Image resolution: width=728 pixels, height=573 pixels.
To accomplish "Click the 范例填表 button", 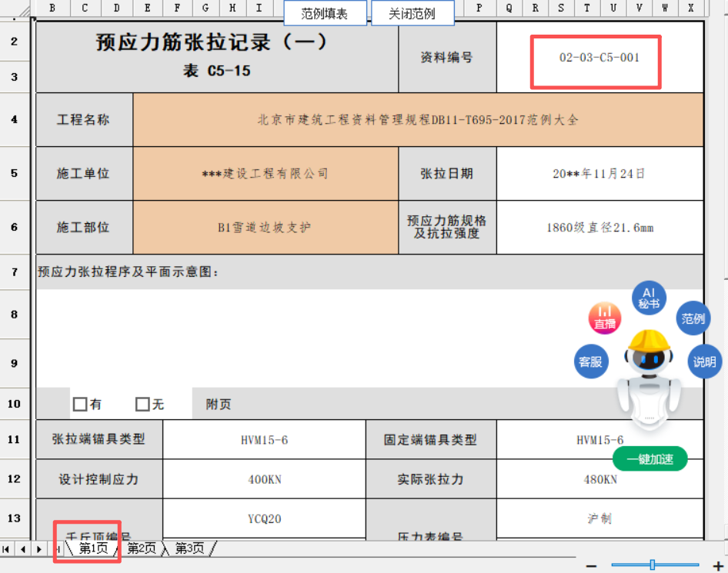I will coord(324,14).
